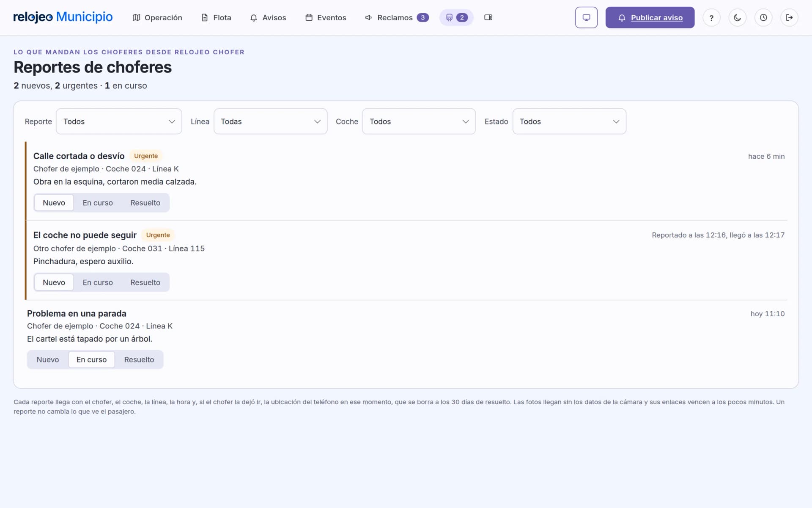This screenshot has width=812, height=508.
Task: Click the 'El coche no puede seguir' title
Action: [x=85, y=235]
